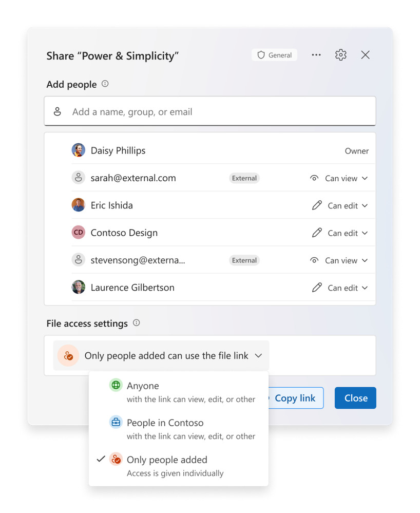
Task: Click the Contoso Design CD avatar
Action: click(79, 232)
